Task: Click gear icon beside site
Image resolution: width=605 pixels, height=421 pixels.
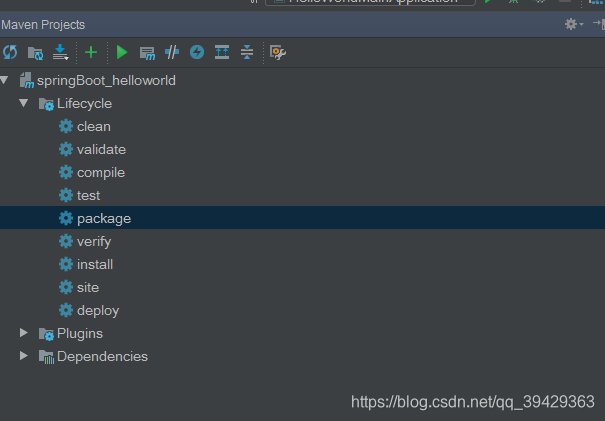Action: click(x=66, y=287)
